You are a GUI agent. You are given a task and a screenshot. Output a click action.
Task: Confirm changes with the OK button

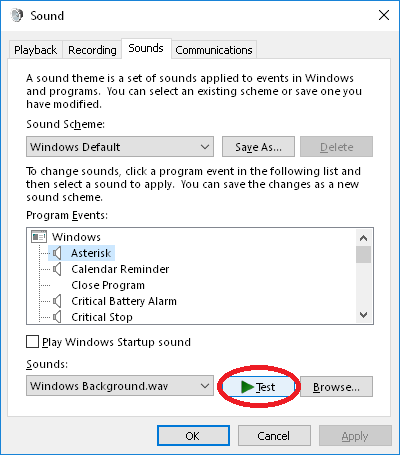(x=193, y=436)
